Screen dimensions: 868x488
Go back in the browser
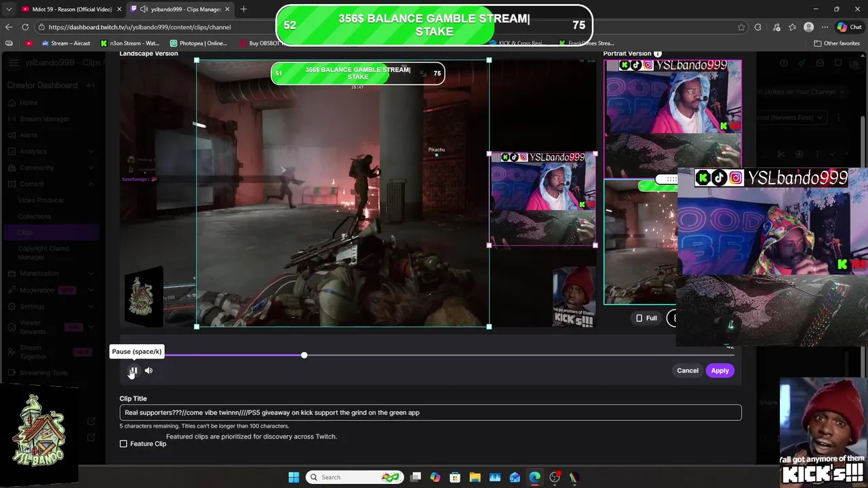click(9, 27)
